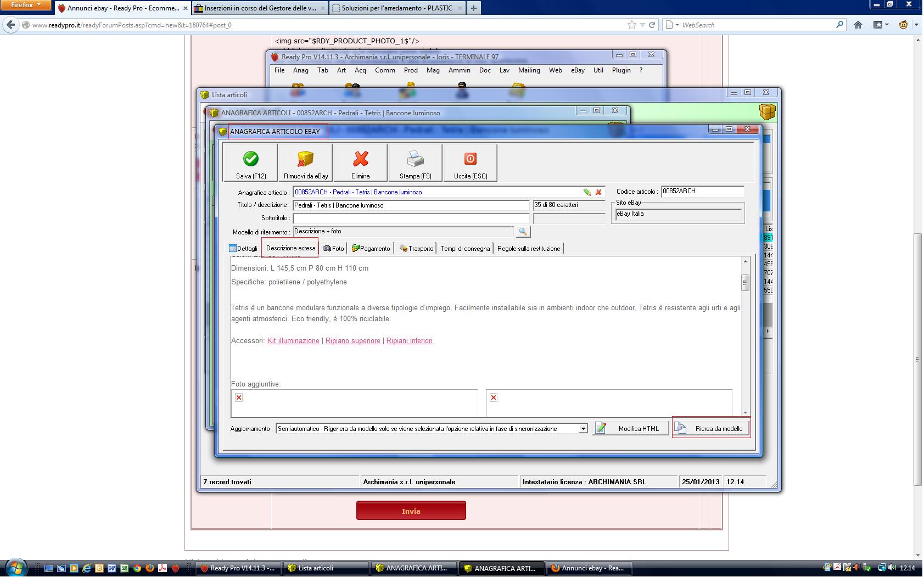Edit the linked article with the green pencil icon
924x577 pixels.
[x=587, y=192]
